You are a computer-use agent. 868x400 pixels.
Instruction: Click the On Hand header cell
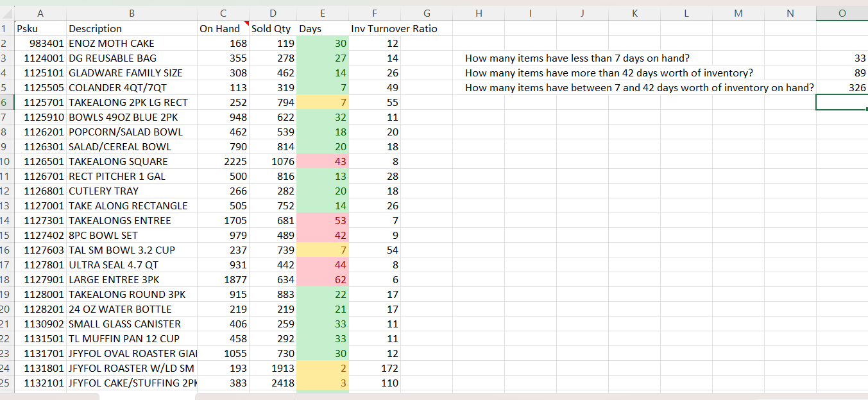point(223,28)
